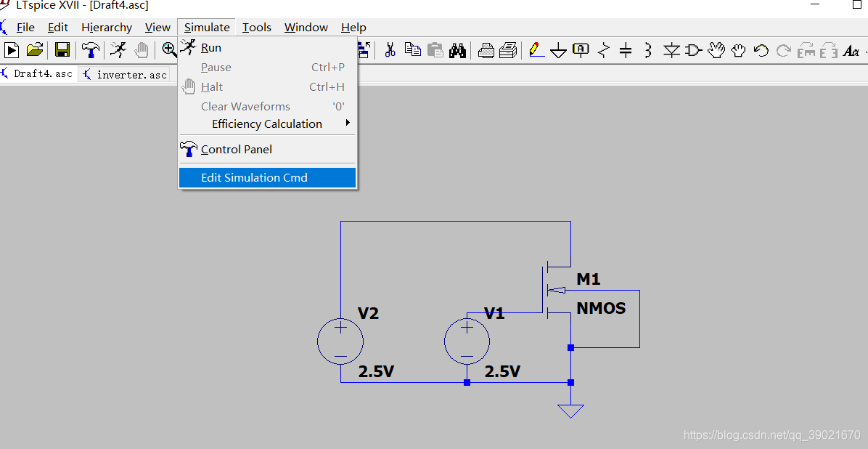868x449 pixels.
Task: Click the Rotate component icon
Action: click(806, 51)
